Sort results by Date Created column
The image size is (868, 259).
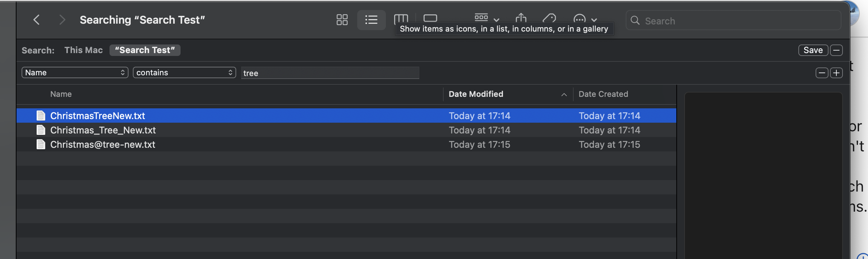pos(603,94)
